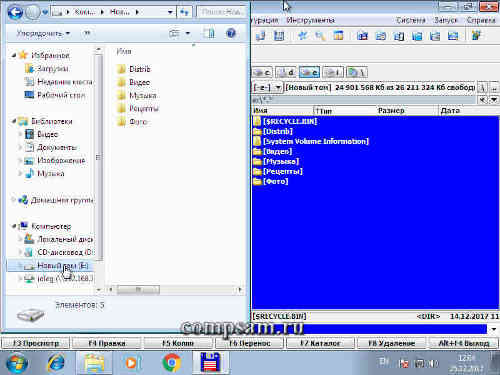Screen dimensions: 500x375
Task: Open the Система menu in Total Commander
Action: coord(410,20)
